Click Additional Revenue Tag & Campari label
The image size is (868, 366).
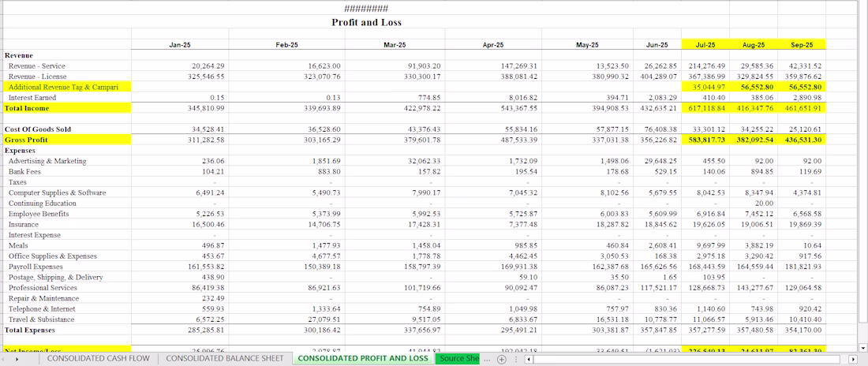[x=63, y=87]
